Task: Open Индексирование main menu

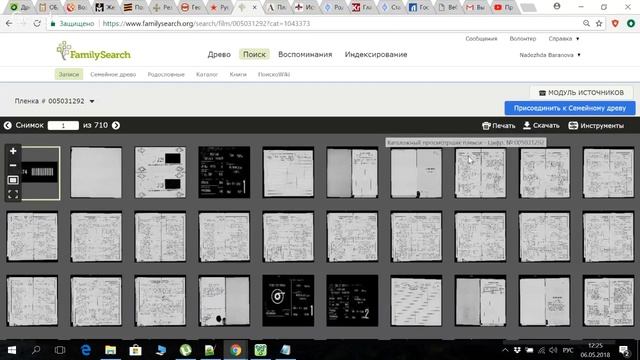Action: (x=376, y=54)
